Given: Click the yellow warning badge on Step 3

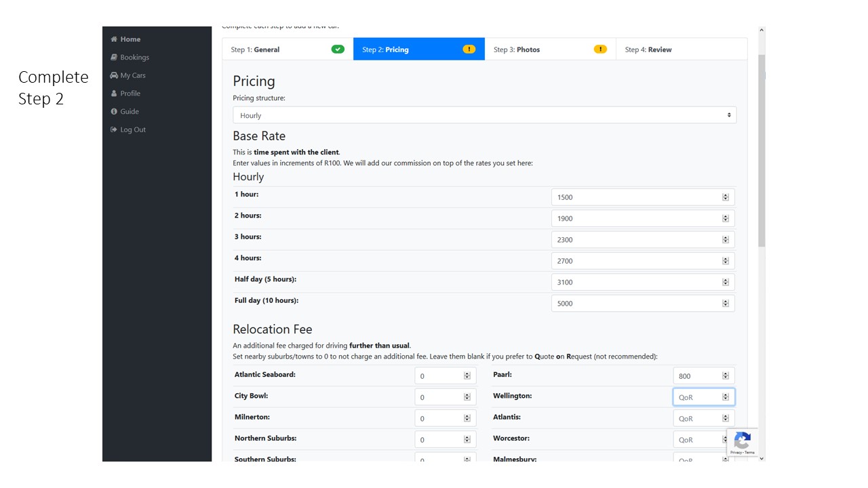Looking at the screenshot, I should (x=600, y=49).
